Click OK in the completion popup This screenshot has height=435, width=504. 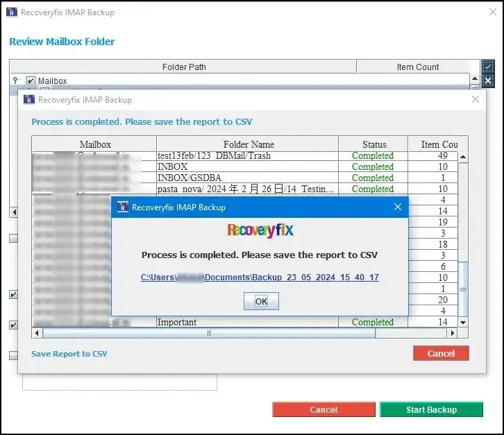pyautogui.click(x=261, y=301)
